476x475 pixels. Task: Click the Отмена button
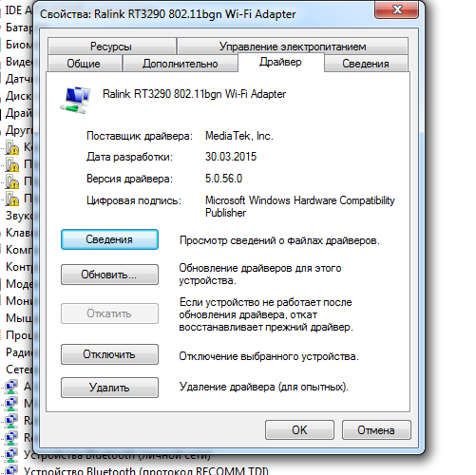pyautogui.click(x=376, y=430)
